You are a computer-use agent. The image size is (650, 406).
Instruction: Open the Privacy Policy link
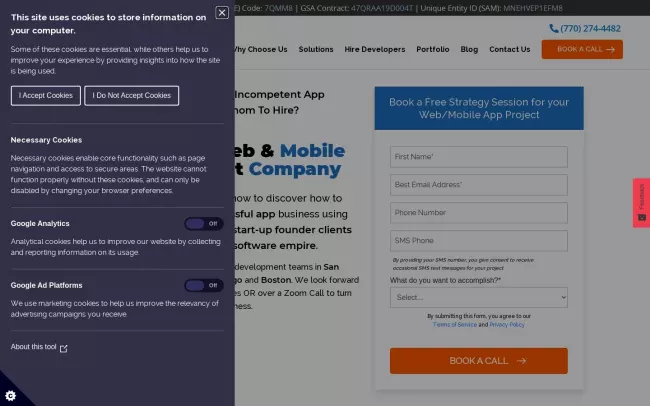507,325
